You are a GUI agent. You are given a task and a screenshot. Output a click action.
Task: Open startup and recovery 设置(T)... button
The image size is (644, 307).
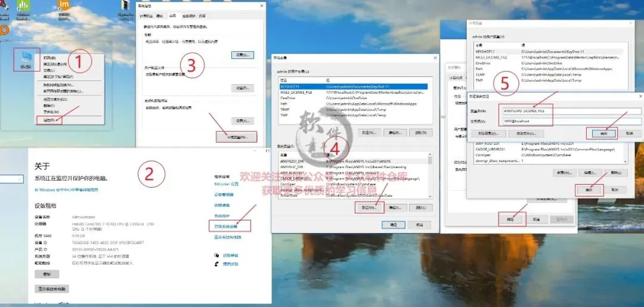click(x=242, y=120)
